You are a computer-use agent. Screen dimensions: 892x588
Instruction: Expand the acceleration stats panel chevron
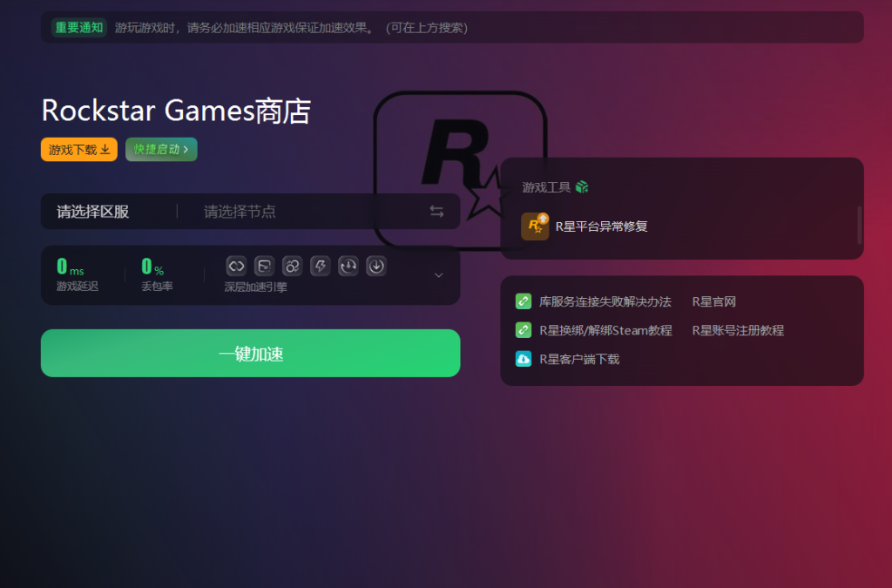439,275
